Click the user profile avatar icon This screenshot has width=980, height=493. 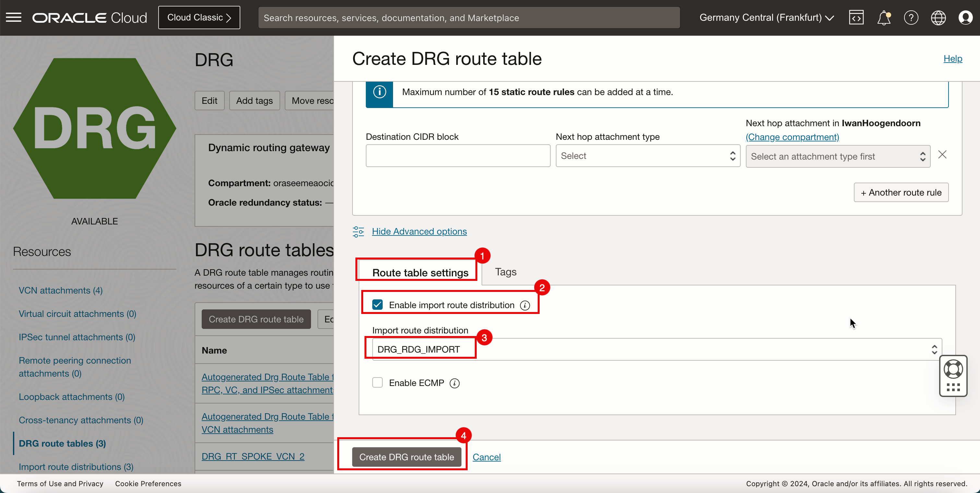[966, 18]
